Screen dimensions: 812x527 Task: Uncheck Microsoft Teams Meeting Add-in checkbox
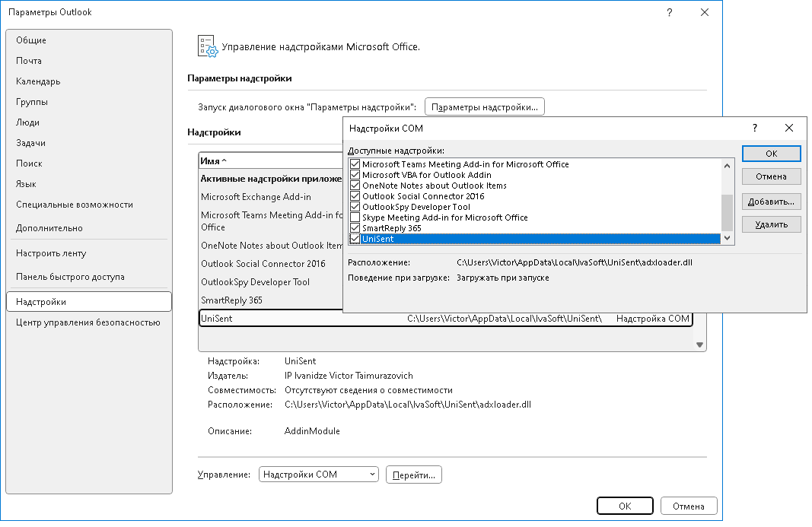click(355, 164)
